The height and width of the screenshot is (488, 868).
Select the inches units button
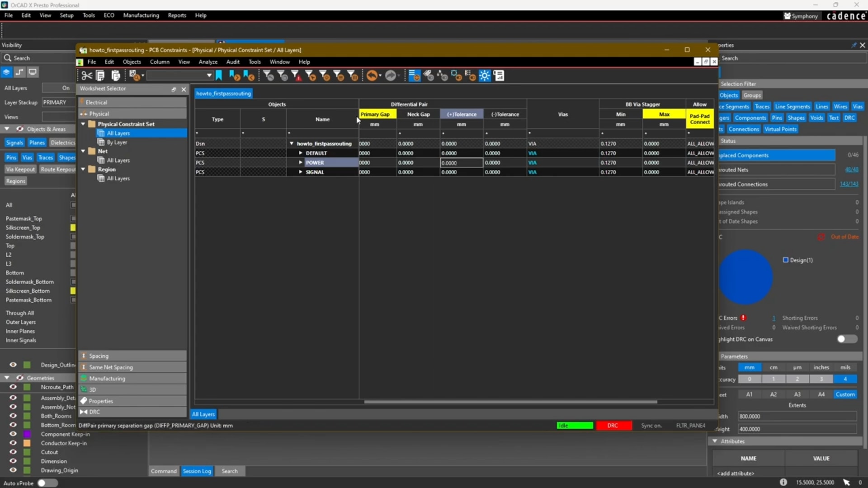(821, 367)
